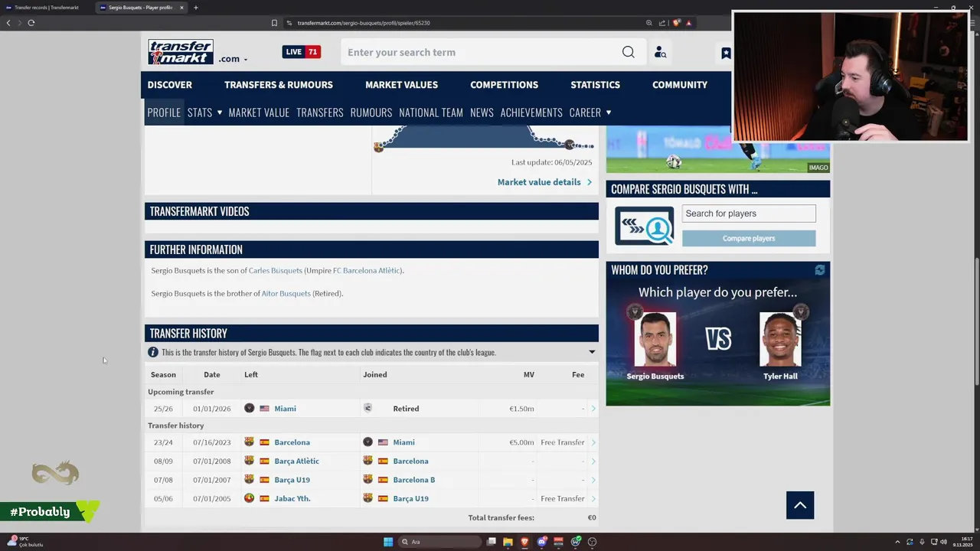This screenshot has height=551, width=980.
Task: Open the user login icon
Action: tap(660, 52)
